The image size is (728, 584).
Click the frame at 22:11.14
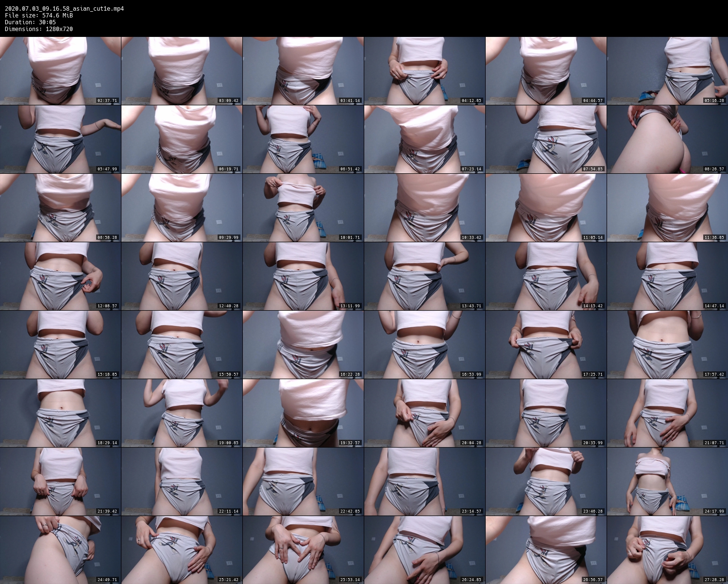pos(182,482)
